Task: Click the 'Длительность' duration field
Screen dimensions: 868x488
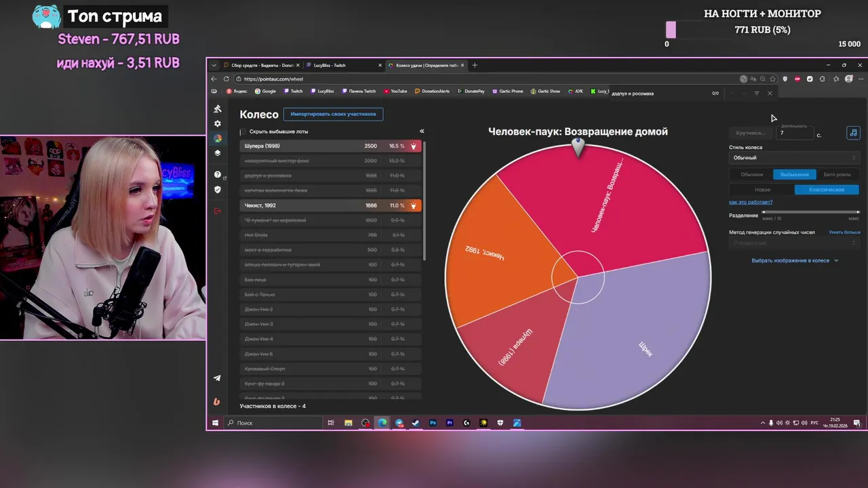Action: [795, 133]
